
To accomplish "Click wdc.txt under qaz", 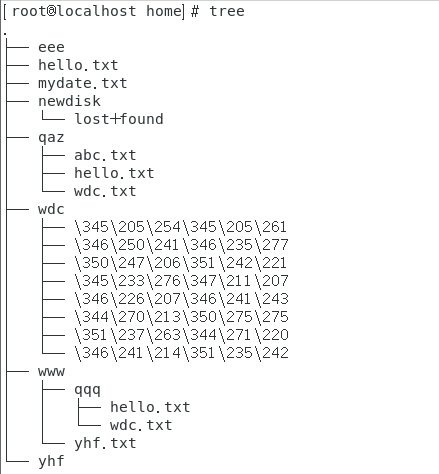I will (105, 191).
